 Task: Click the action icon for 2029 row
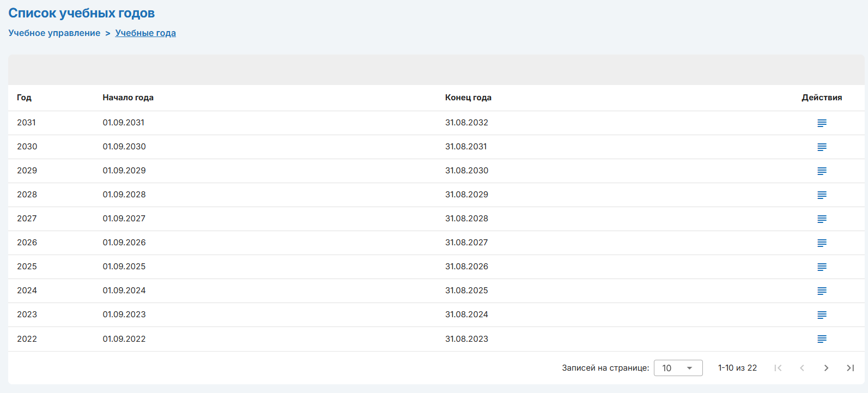point(822,171)
